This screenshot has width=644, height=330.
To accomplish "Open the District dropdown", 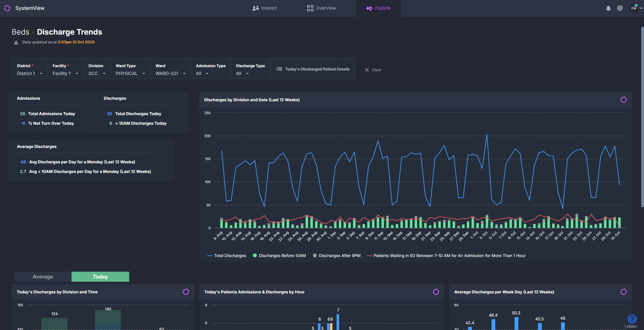I will click(x=29, y=73).
